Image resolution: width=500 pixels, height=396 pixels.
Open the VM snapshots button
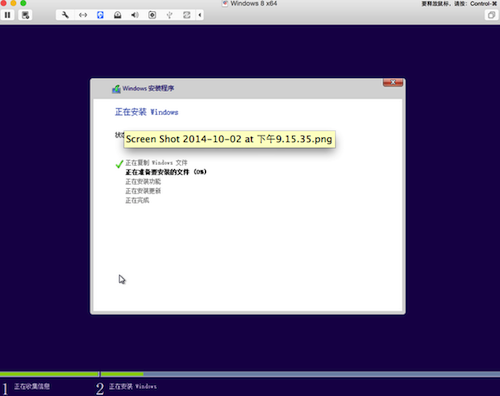pyautogui.click(x=25, y=15)
